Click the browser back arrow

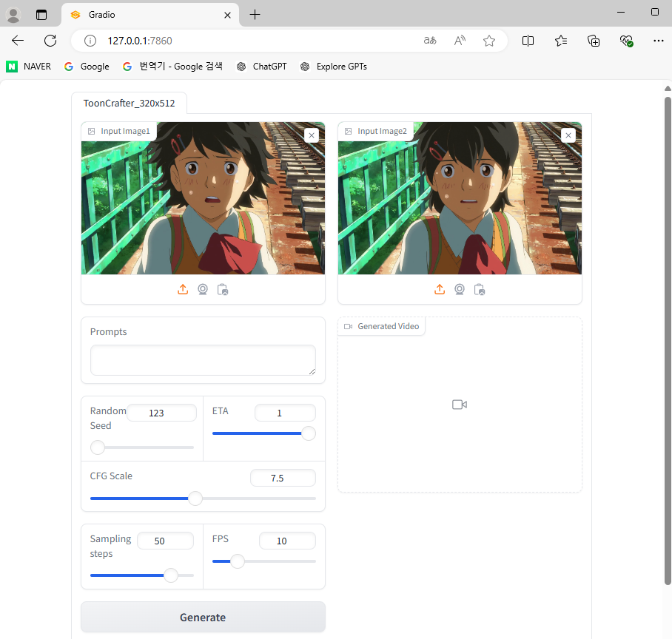point(18,41)
